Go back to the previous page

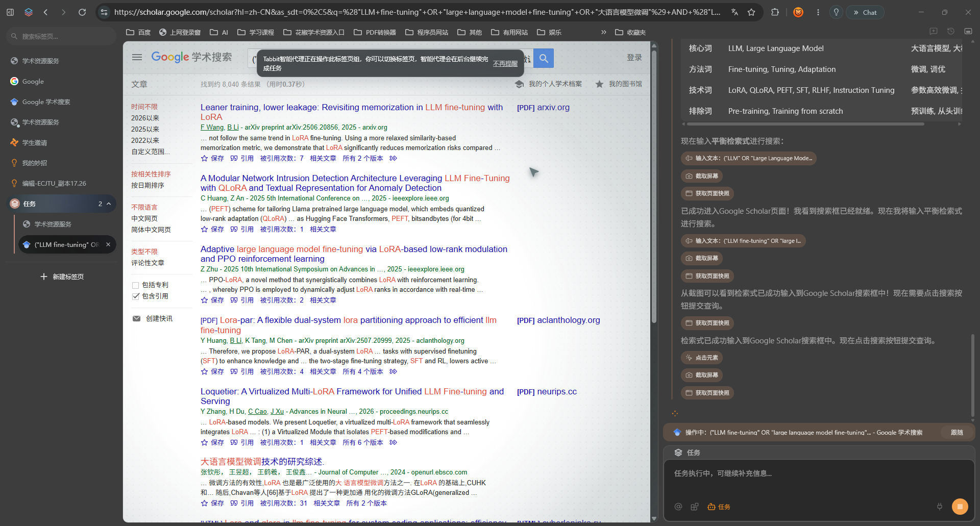coord(46,12)
